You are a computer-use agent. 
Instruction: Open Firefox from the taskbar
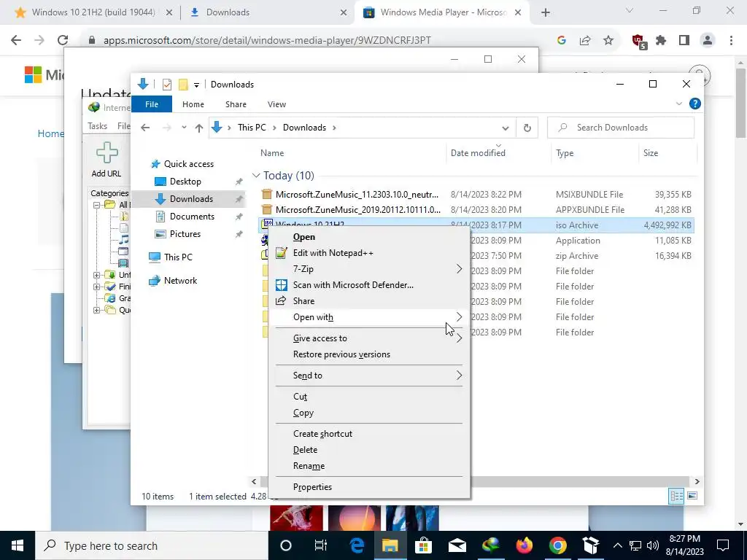click(524, 545)
